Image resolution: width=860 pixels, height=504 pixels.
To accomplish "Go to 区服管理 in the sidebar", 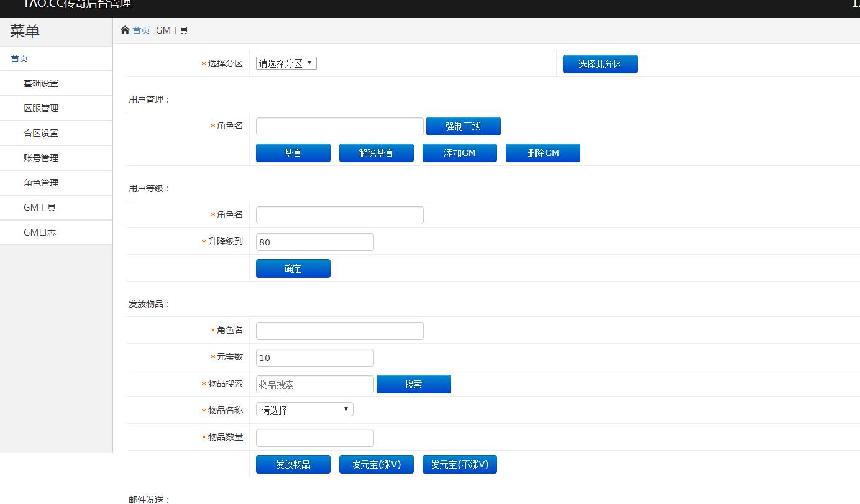I will click(x=41, y=108).
